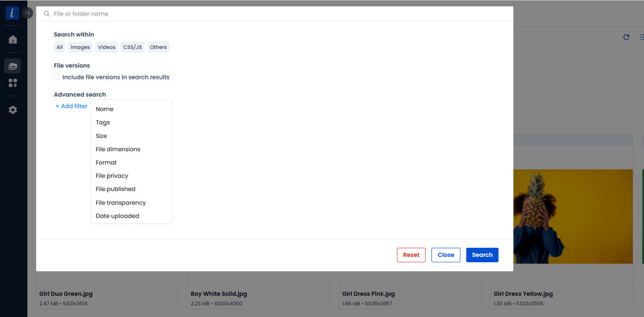This screenshot has width=644, height=317.
Task: Refresh the media library view
Action: click(x=626, y=37)
